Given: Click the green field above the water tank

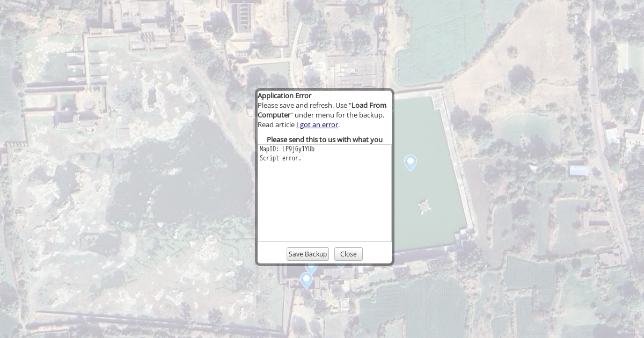Looking at the screenshot, I should click(x=440, y=43).
